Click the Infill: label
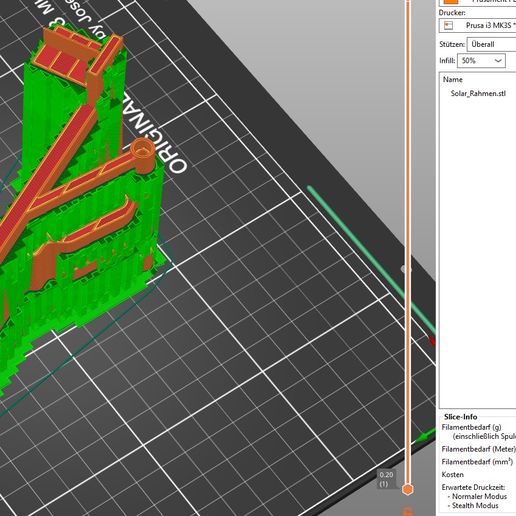Screen dimensions: 516x516 447,61
